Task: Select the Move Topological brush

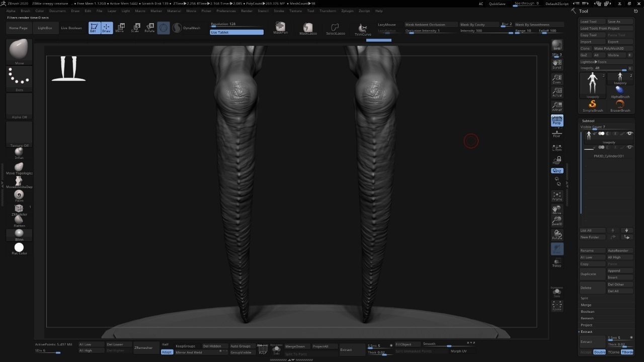Action: pyautogui.click(x=19, y=168)
